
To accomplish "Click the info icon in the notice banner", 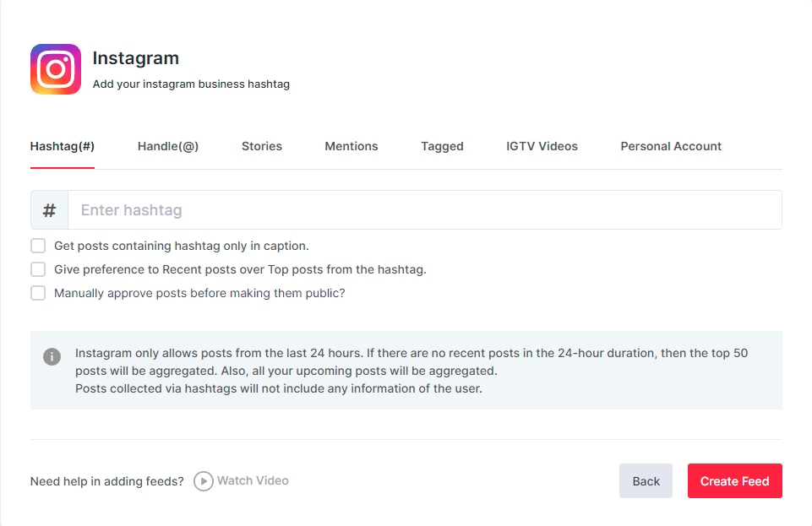I will pyautogui.click(x=52, y=356).
